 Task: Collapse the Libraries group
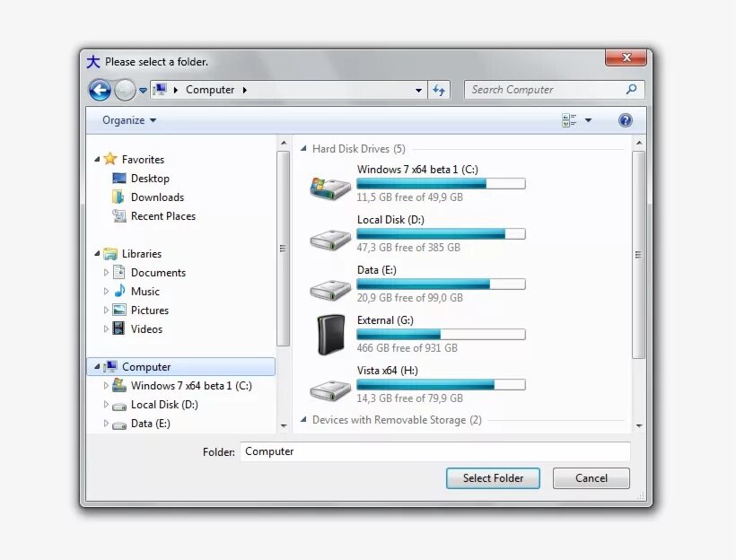pos(97,253)
